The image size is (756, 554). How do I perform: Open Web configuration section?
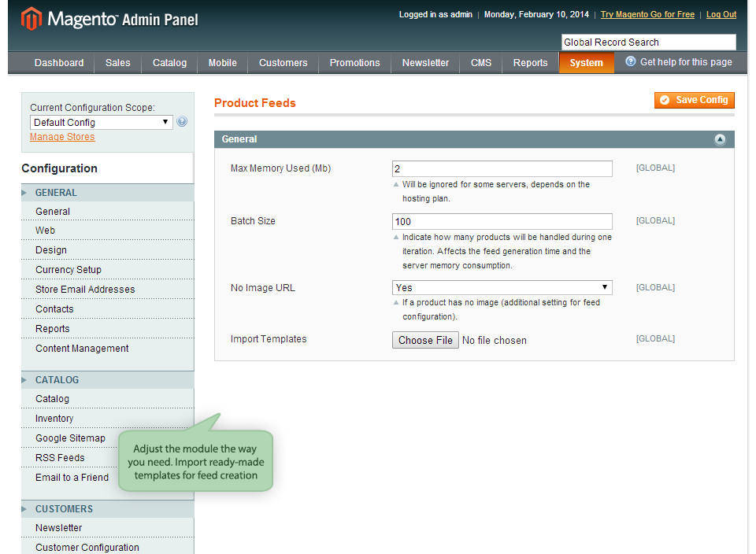pos(108,231)
